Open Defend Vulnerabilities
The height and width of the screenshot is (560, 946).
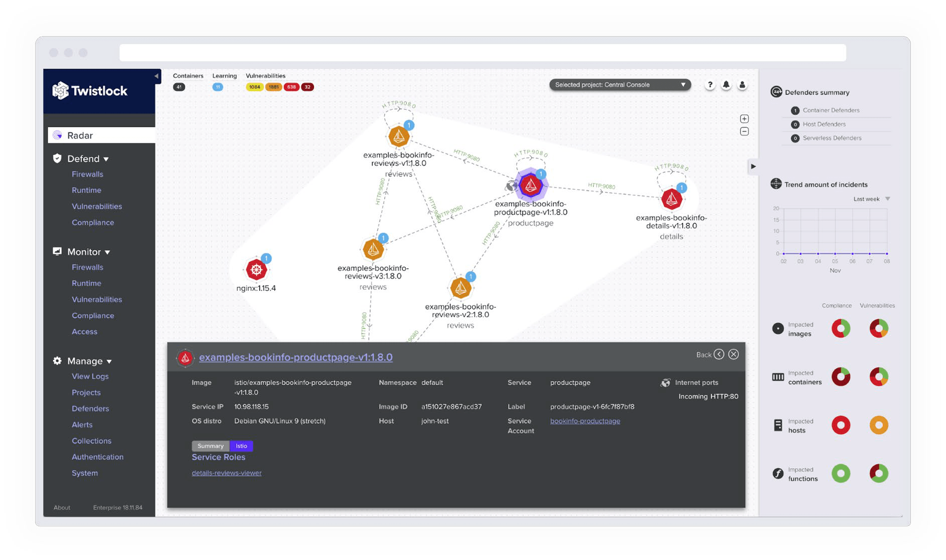click(97, 206)
